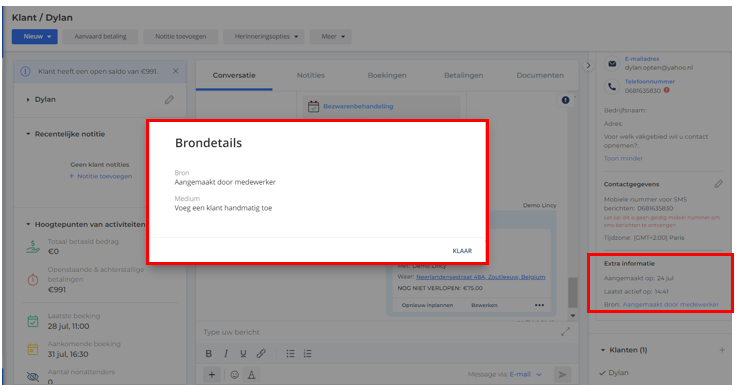This screenshot has width=739, height=385.
Task: Click the 'Toon minder' link
Action: 623,158
